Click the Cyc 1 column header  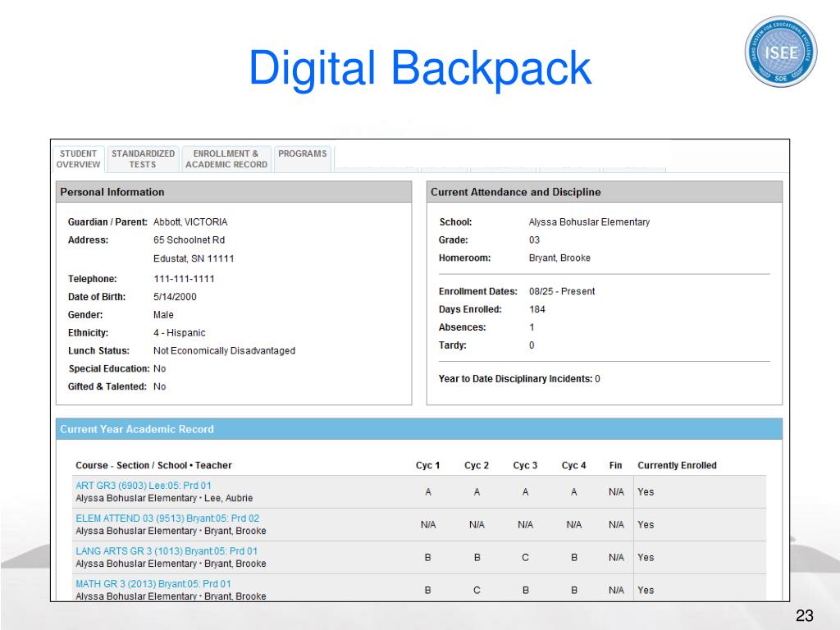point(427,465)
